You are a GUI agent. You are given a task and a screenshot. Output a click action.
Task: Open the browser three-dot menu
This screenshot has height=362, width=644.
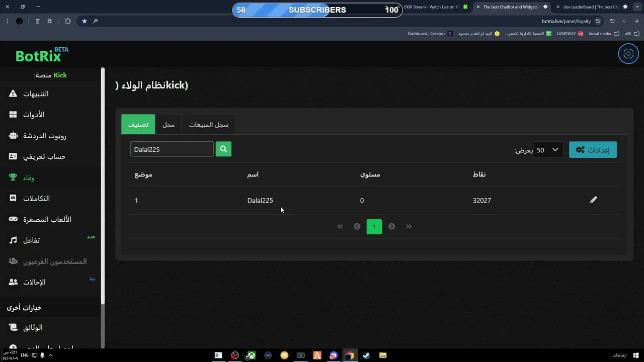tap(7, 21)
